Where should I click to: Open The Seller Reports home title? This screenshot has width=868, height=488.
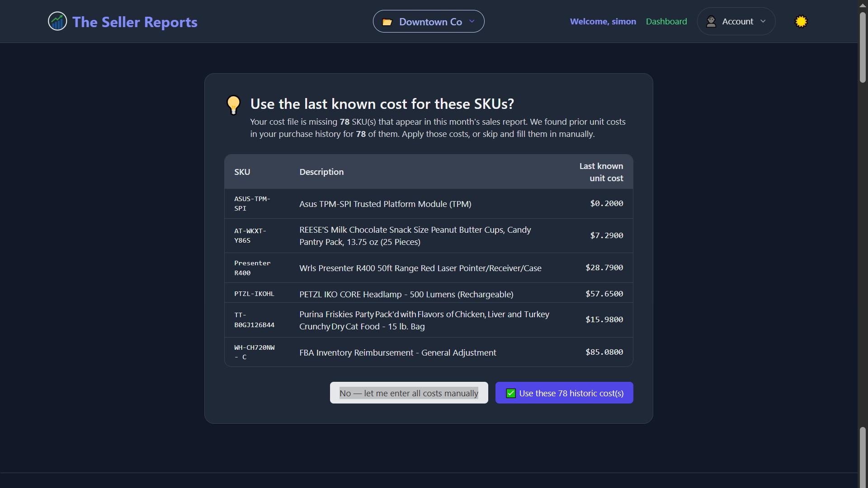pos(135,22)
